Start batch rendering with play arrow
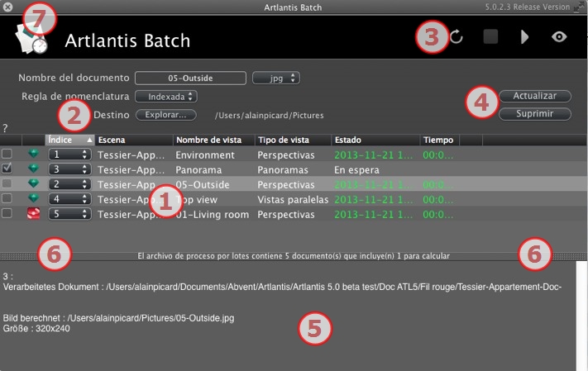The height and width of the screenshot is (371, 588). [524, 36]
